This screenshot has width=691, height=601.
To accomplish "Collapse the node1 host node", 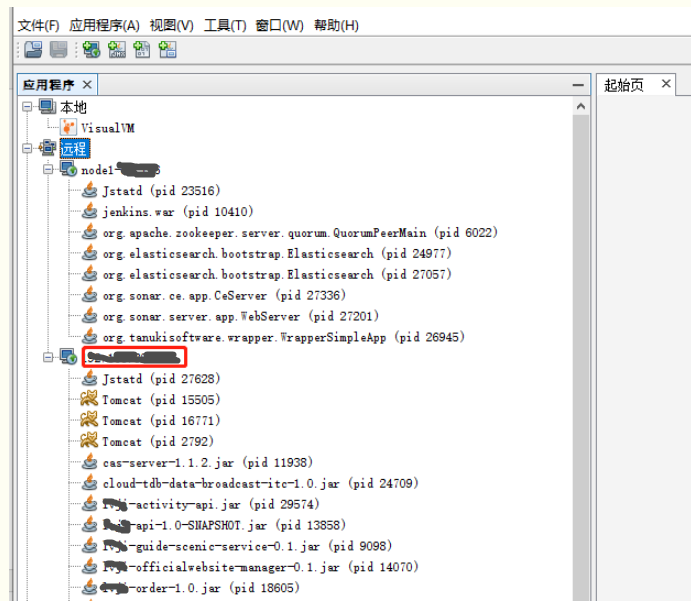I will (48, 169).
